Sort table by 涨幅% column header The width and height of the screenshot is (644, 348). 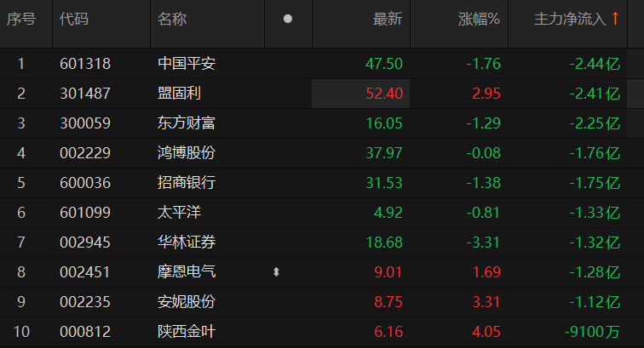(x=479, y=19)
